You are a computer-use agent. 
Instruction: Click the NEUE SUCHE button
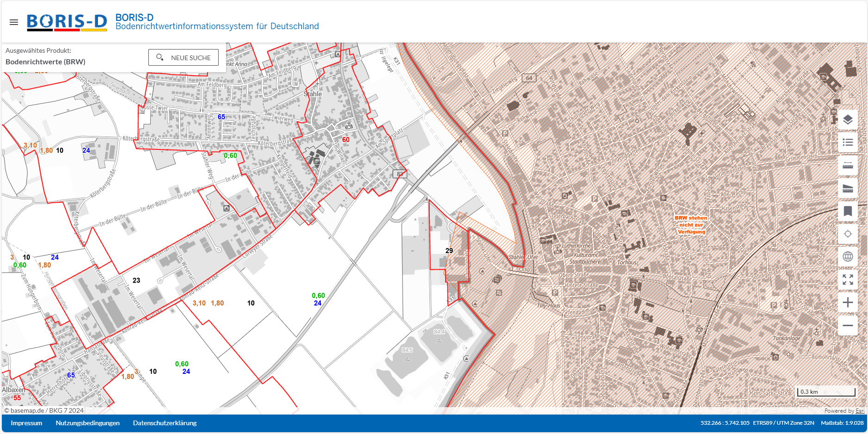tap(183, 57)
